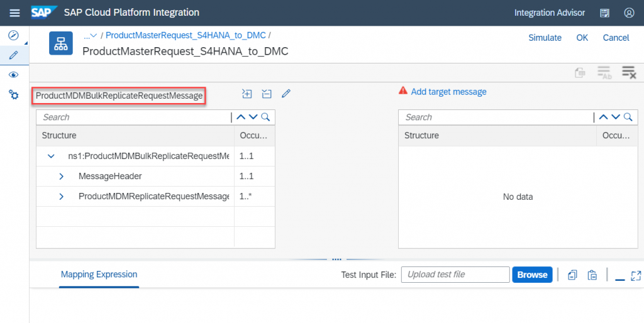644x323 pixels.
Task: Click the expand all source nodes icon
Action: click(x=247, y=94)
